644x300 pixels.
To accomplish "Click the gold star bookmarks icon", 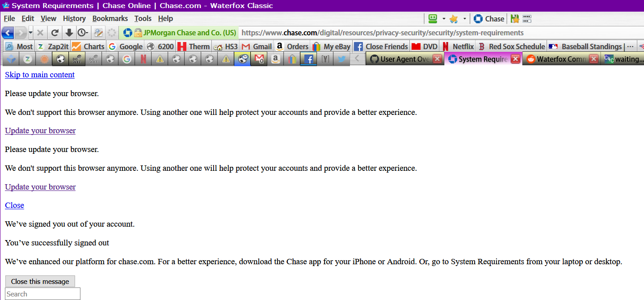I will coord(454,19).
